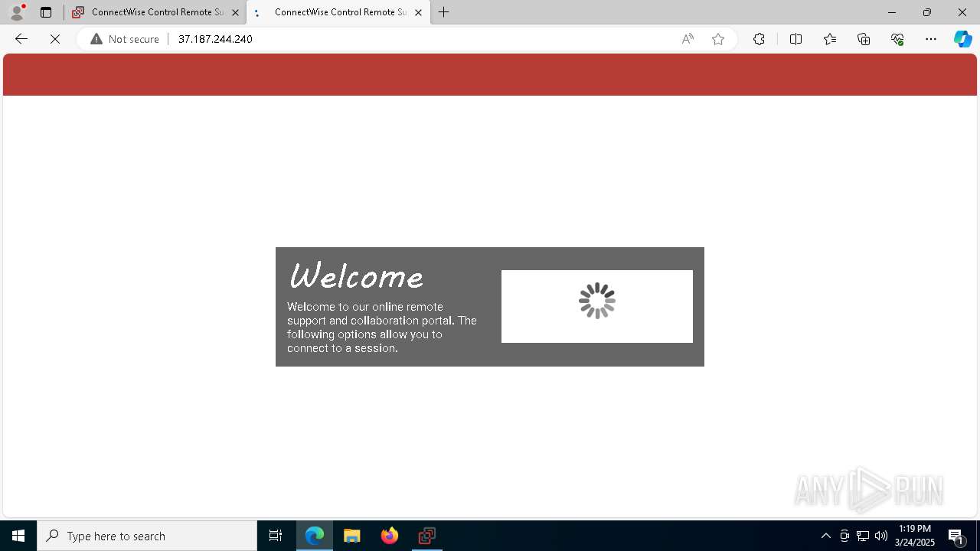Viewport: 980px width, 551px height.
Task: Click the Type here to search box
Action: click(147, 536)
